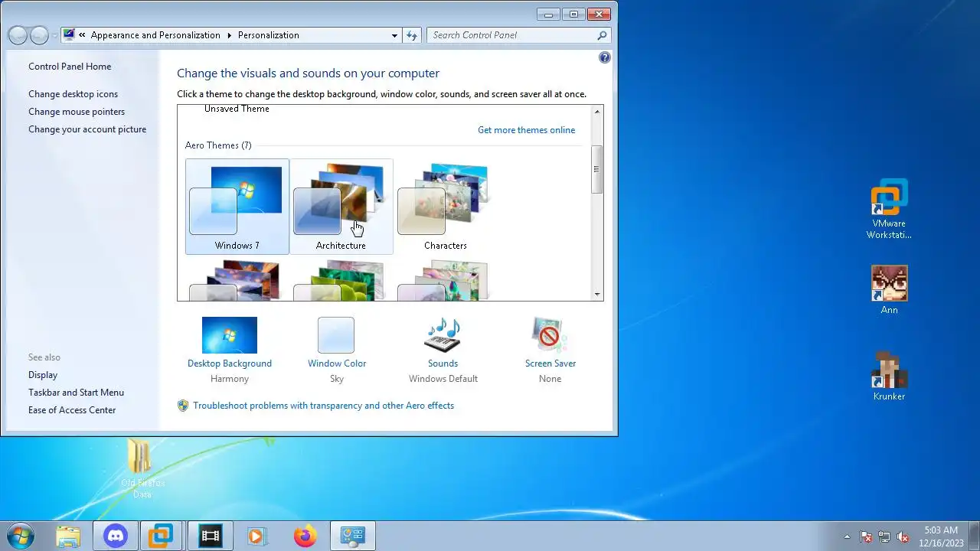Open Change mouse pointers

coord(77,112)
